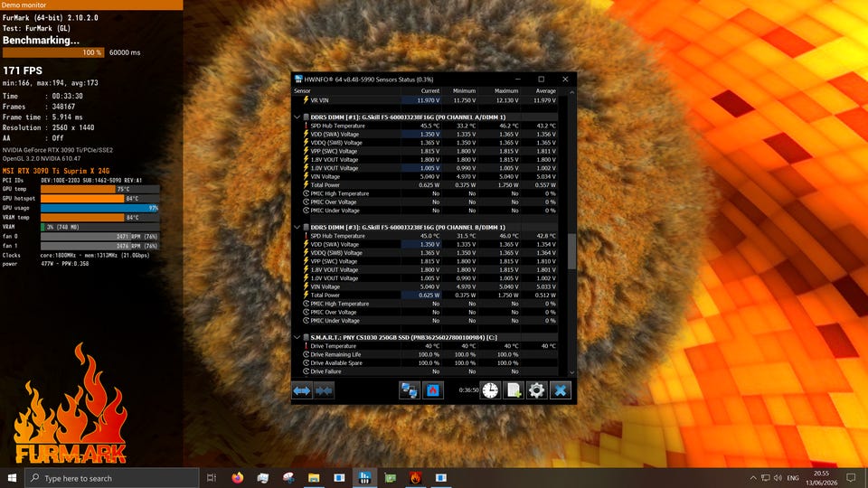
Task: Select DIMM [#3] VPP (SWC) Voltage row
Action: tap(425, 261)
